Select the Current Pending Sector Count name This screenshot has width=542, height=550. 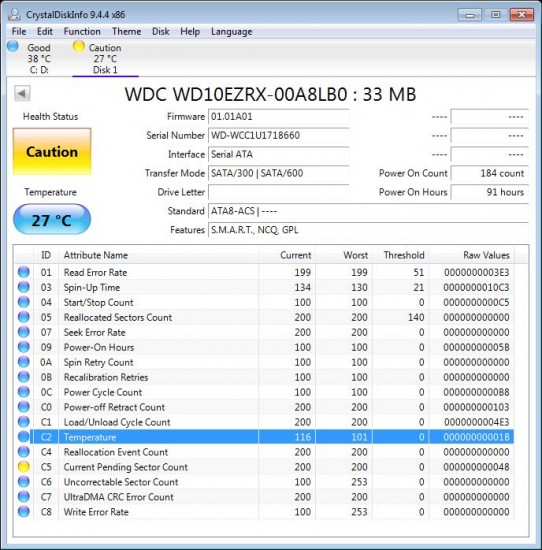[x=126, y=467]
